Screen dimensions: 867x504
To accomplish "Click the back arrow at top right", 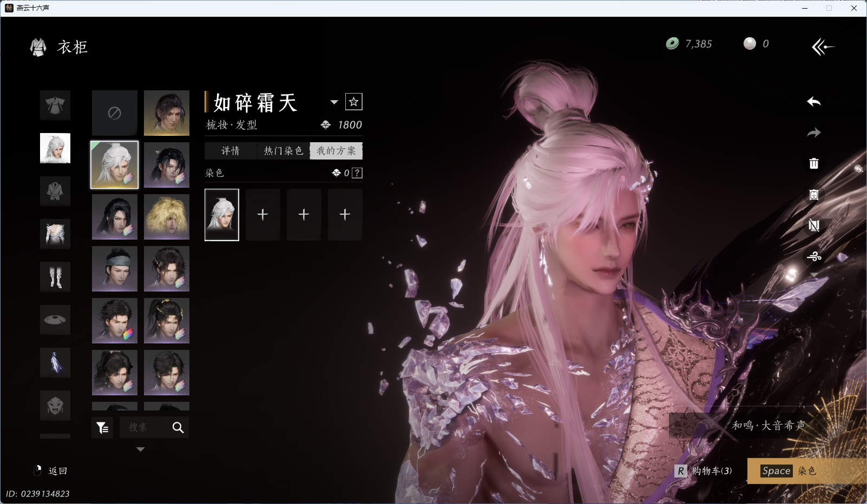I will pyautogui.click(x=823, y=47).
